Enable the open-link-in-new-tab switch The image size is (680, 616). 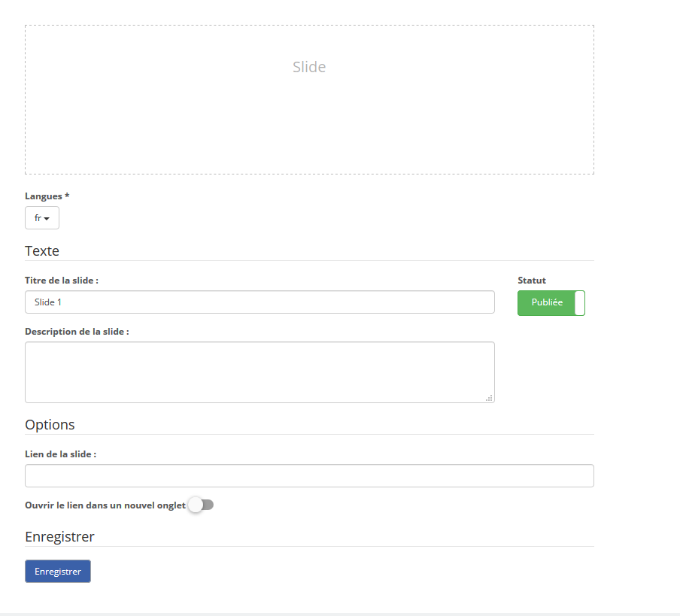201,505
